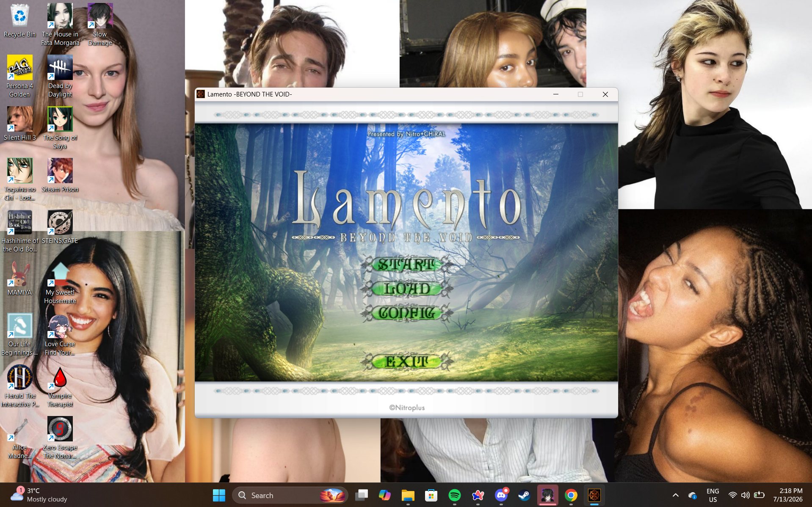Click the LOAD button in Lamento
Image resolution: width=812 pixels, height=507 pixels.
406,289
